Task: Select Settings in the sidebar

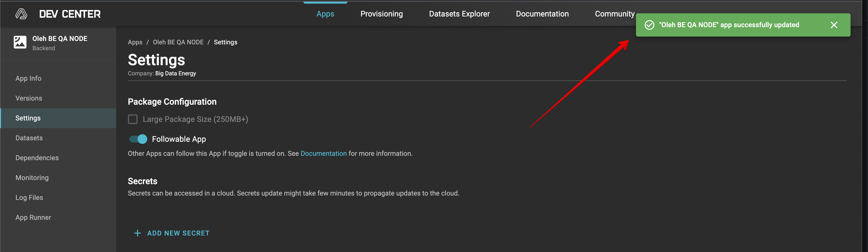Action: point(58,118)
